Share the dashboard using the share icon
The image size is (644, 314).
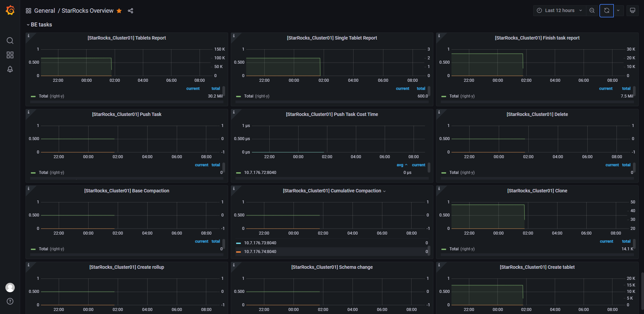130,11
